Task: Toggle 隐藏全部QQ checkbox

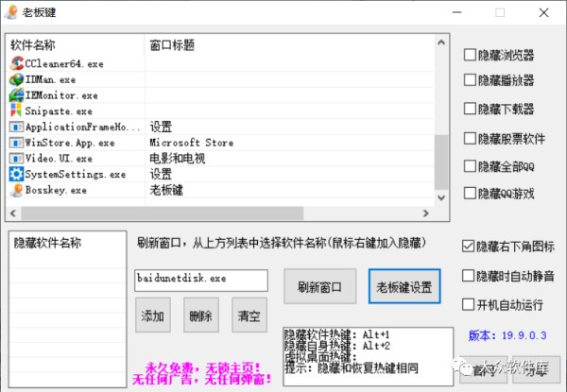Action: 470,166
